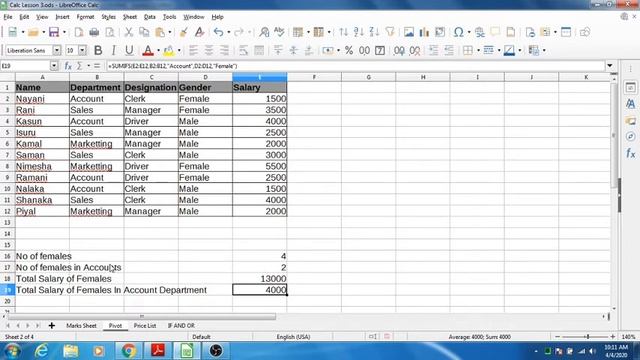The image size is (640, 360).
Task: Click the Sort Ascending icon
Action: point(359,32)
